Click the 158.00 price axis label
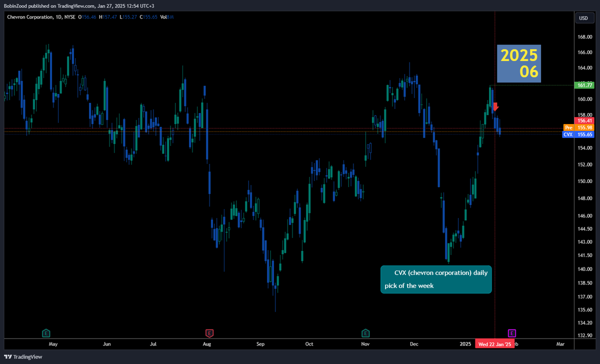The width and height of the screenshot is (600, 364). (584, 115)
